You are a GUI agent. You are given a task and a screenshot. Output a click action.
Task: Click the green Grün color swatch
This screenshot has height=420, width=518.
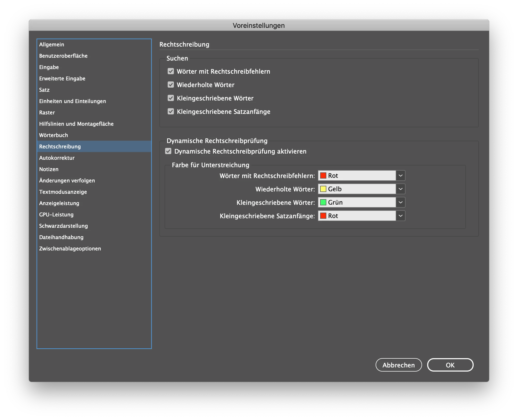[x=323, y=203]
